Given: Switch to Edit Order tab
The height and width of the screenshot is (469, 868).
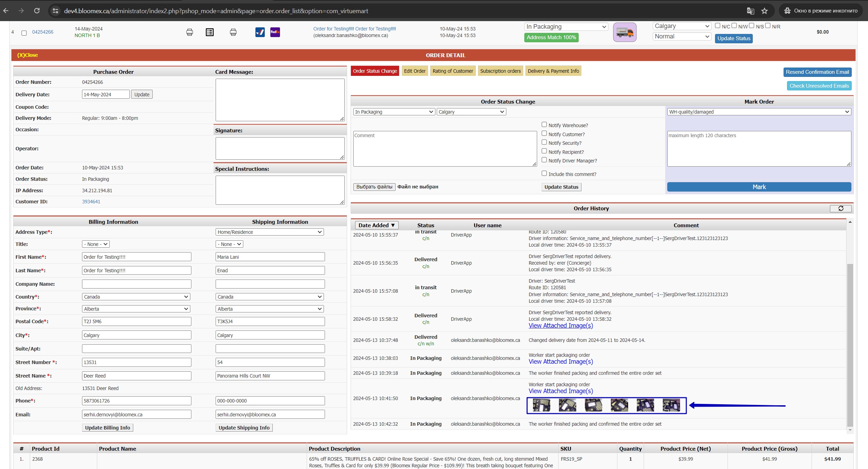Looking at the screenshot, I should 415,71.
